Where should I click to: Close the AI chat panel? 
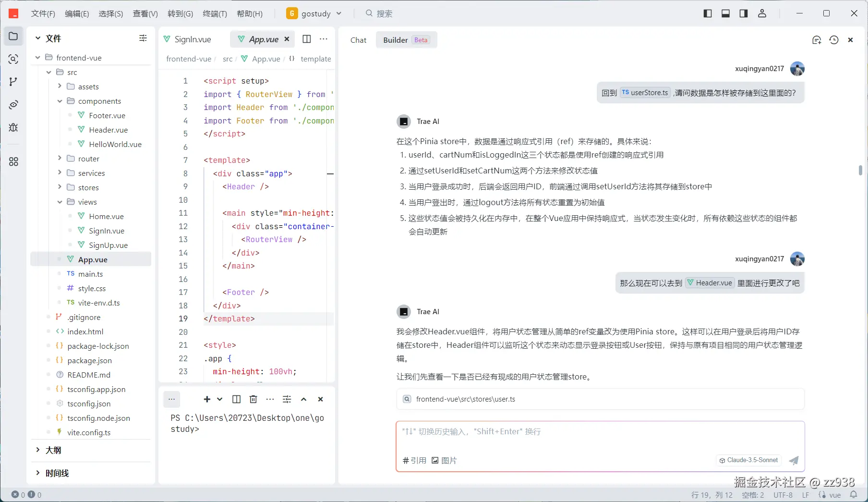pyautogui.click(x=850, y=40)
